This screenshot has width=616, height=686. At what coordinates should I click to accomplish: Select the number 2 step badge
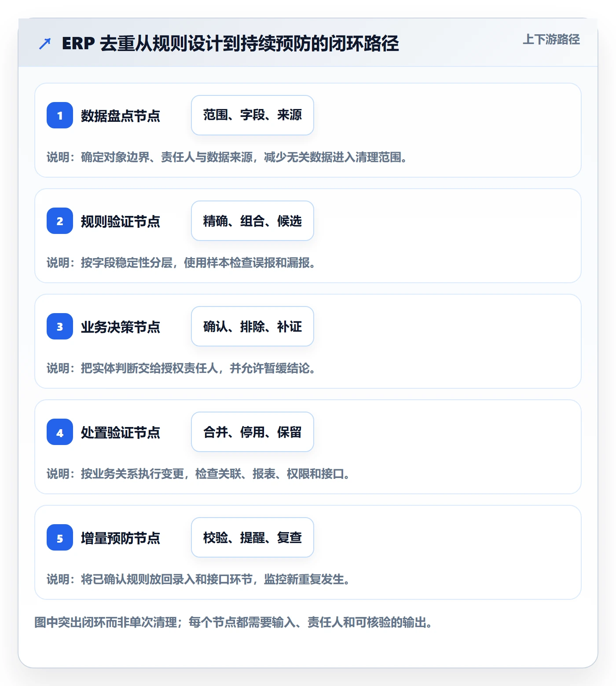(x=60, y=221)
